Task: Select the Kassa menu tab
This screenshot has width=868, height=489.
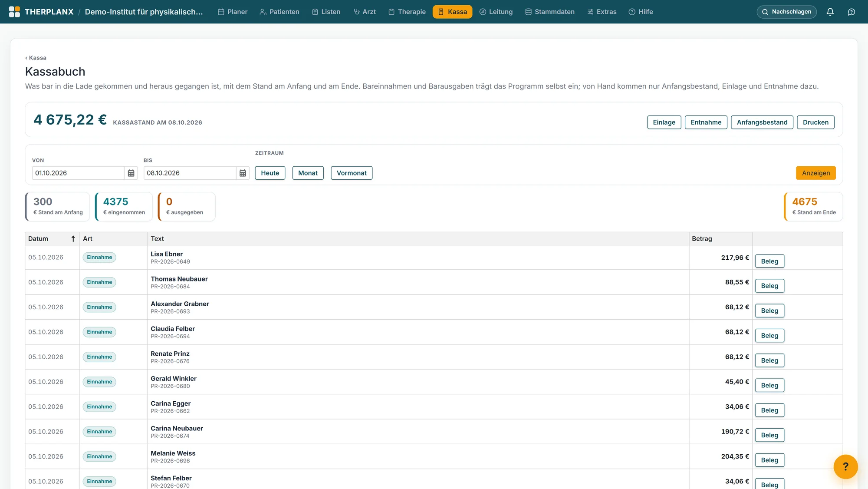Action: pyautogui.click(x=452, y=12)
